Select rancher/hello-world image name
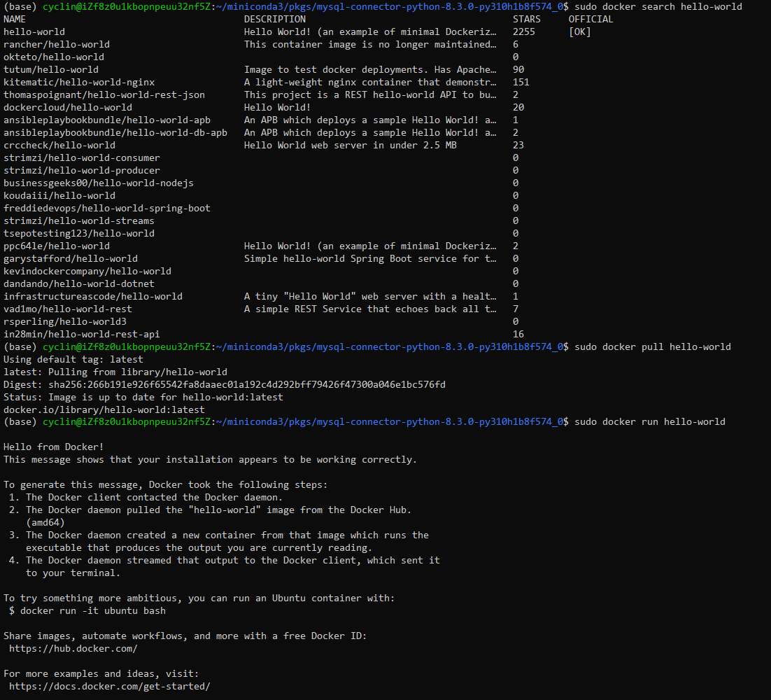The image size is (771, 700). (57, 44)
